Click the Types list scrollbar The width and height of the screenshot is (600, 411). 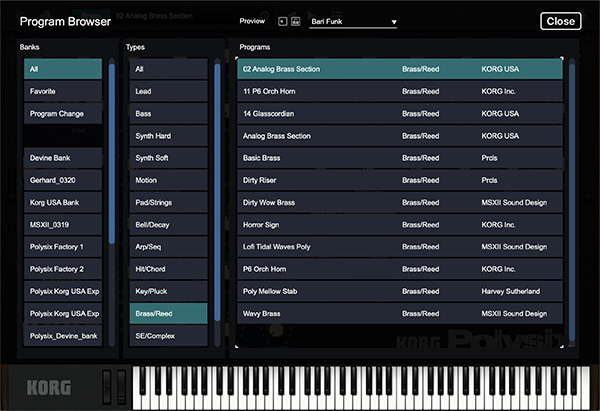pyautogui.click(x=217, y=192)
